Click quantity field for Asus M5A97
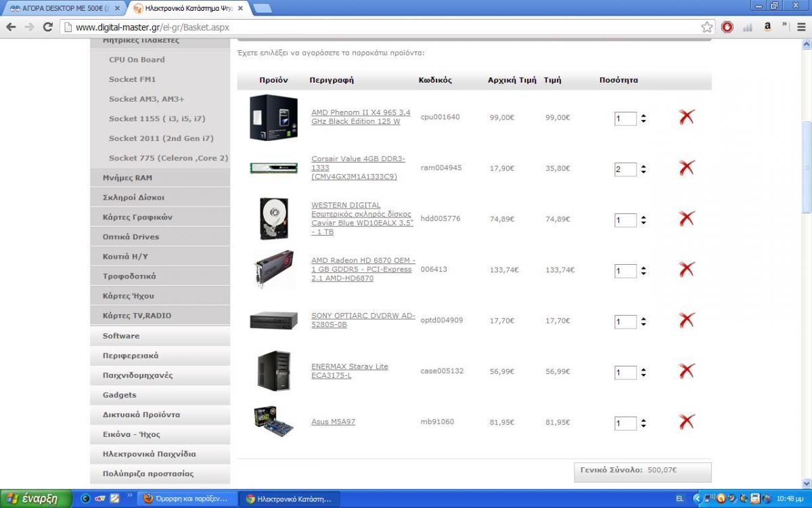This screenshot has width=812, height=508. click(625, 424)
